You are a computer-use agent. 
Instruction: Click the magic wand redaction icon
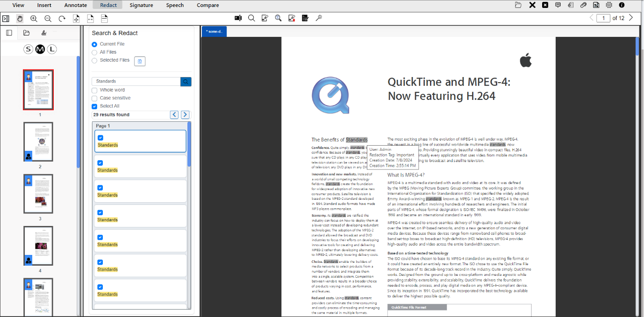(319, 18)
